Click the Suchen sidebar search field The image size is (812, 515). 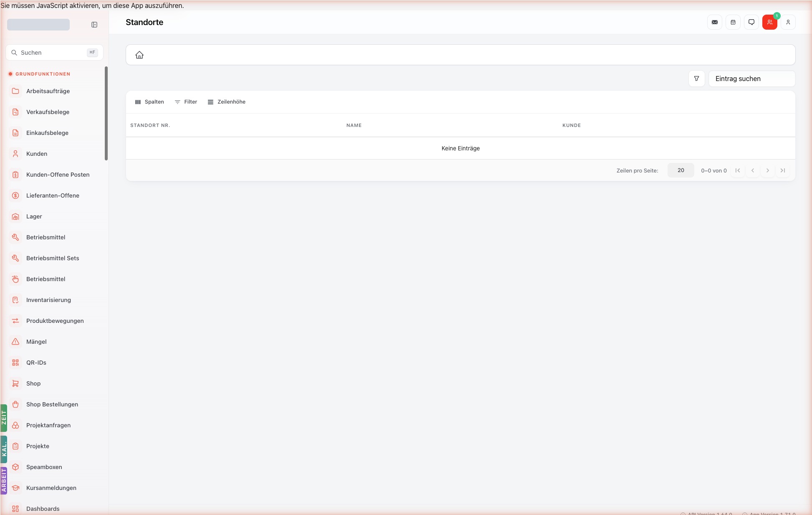click(x=54, y=53)
